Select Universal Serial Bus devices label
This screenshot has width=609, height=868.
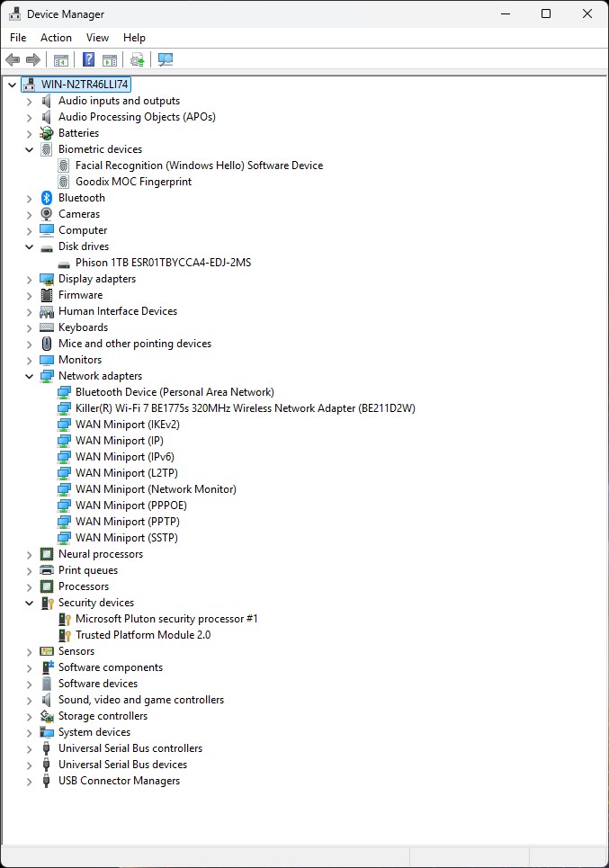click(123, 765)
